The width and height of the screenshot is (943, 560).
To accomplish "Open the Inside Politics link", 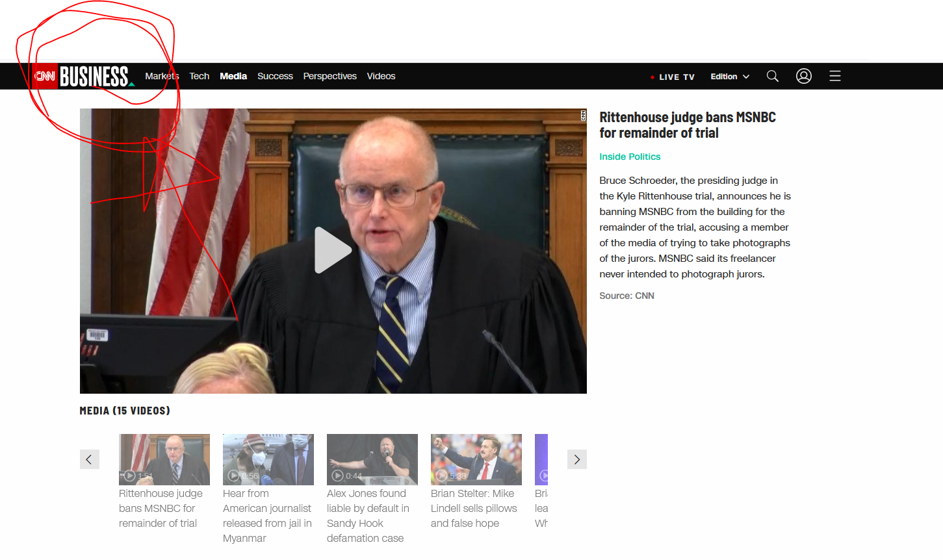I will coord(630,157).
